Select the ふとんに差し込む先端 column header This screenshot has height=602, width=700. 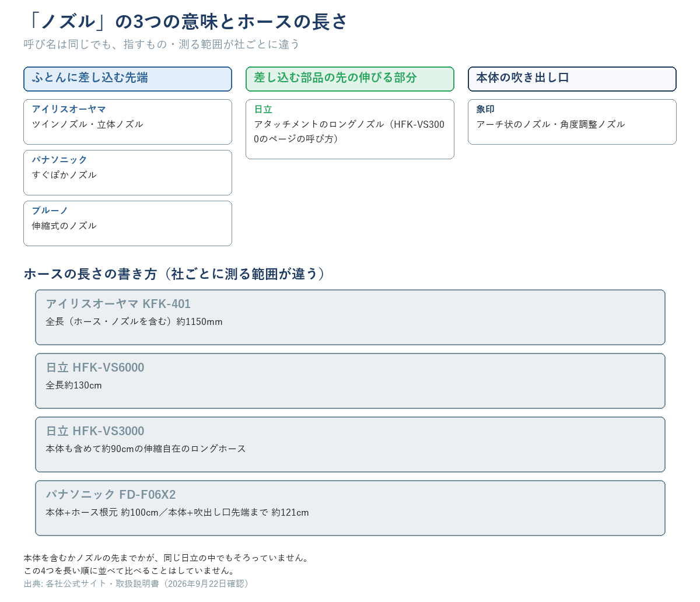(x=128, y=79)
